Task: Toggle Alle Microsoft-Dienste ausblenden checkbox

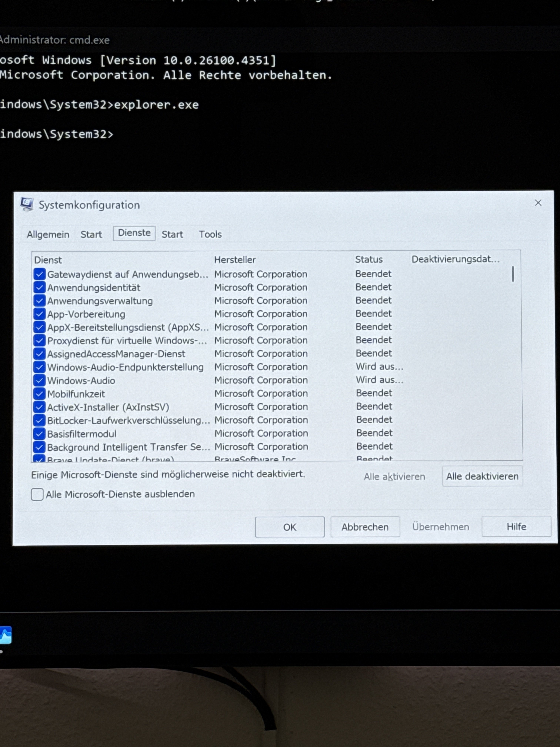Action: tap(37, 494)
